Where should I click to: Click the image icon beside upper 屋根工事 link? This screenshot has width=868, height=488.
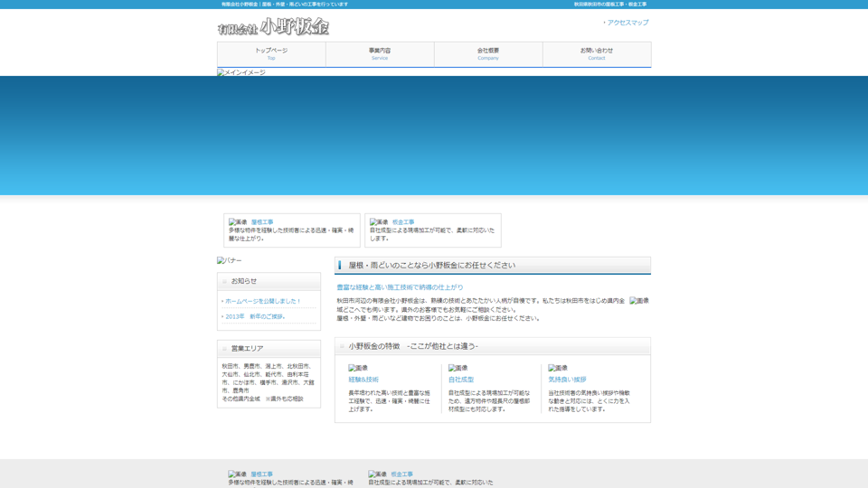(x=238, y=222)
